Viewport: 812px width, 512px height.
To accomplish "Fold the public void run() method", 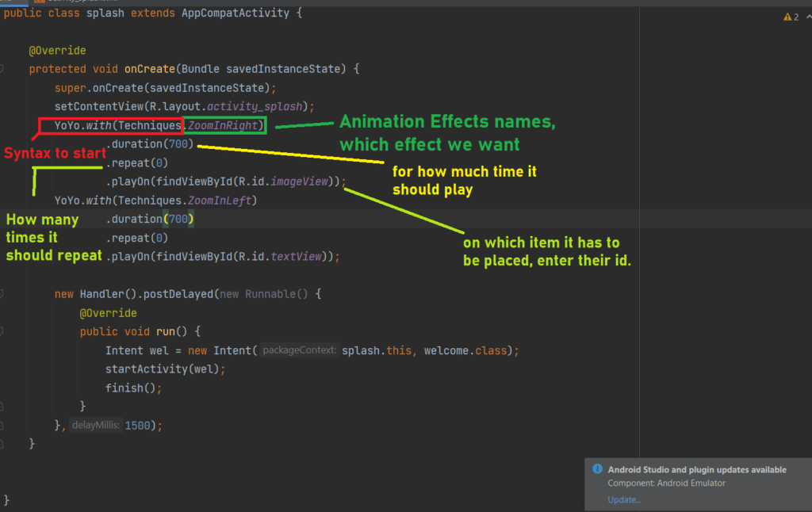I will (x=2, y=331).
